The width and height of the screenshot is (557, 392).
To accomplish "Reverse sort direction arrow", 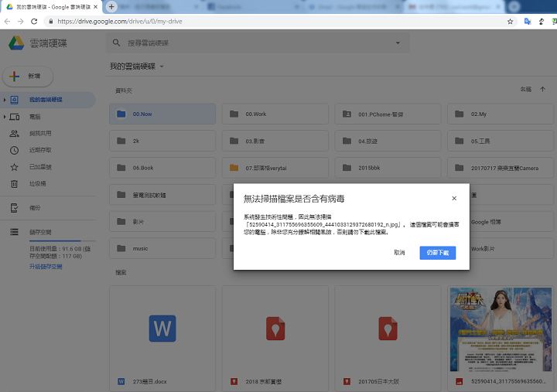I will click(542, 89).
